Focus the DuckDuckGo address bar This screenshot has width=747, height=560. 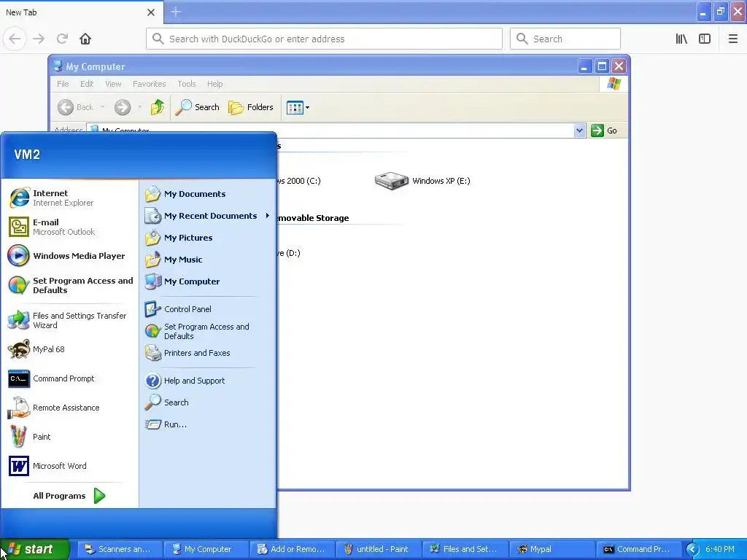[x=325, y=39]
